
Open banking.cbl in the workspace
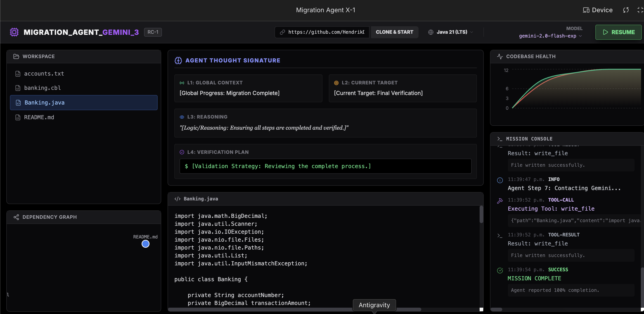click(x=42, y=88)
